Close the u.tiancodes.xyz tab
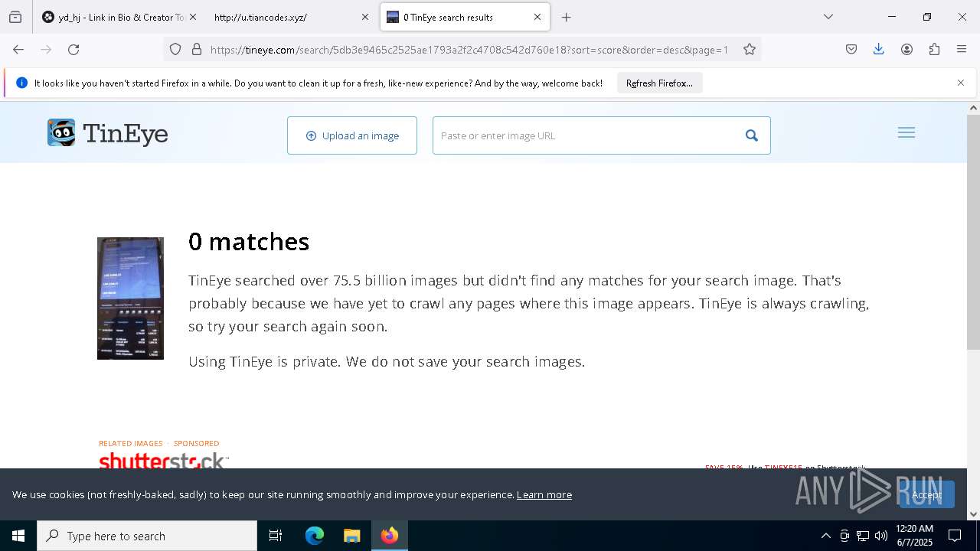980x551 pixels. click(365, 17)
